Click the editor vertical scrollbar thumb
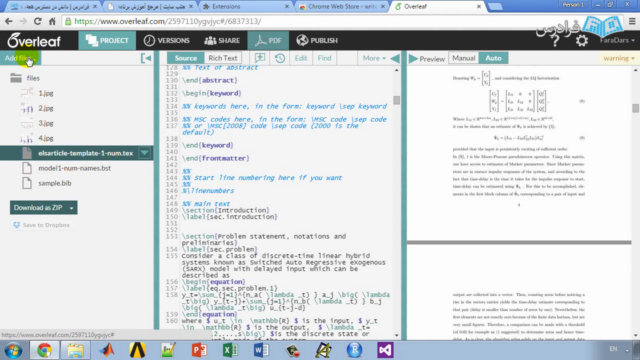The width and height of the screenshot is (640, 360). 396,100
